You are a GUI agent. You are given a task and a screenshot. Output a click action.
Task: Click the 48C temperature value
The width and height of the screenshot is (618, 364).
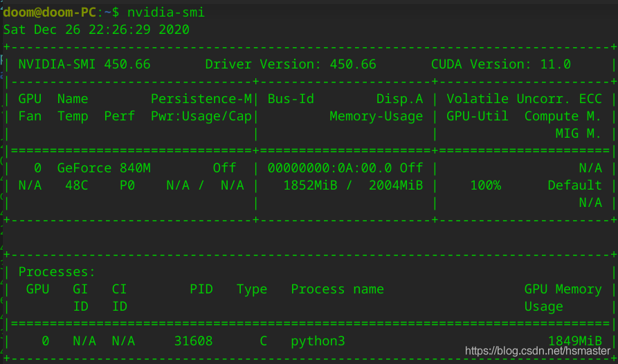[x=76, y=185]
